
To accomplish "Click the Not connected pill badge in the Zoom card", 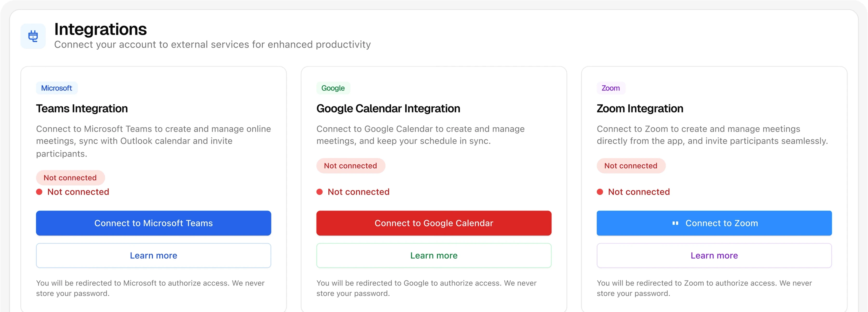I will (x=631, y=166).
